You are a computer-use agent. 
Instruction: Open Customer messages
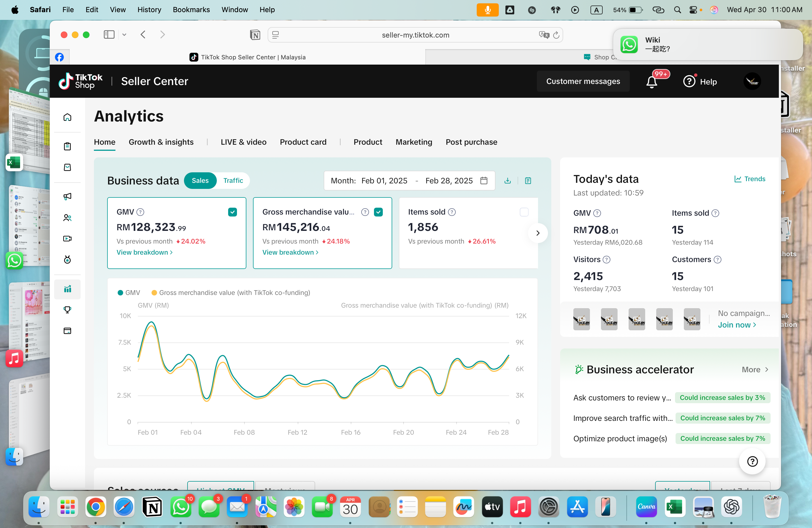(x=583, y=81)
